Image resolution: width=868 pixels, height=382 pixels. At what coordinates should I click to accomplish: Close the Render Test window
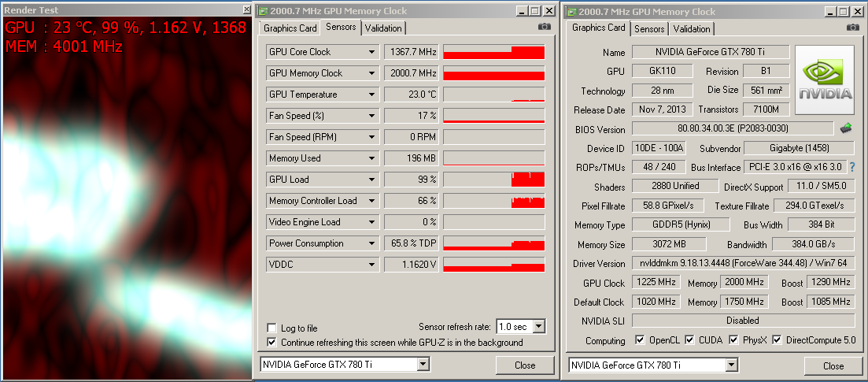pyautogui.click(x=246, y=10)
